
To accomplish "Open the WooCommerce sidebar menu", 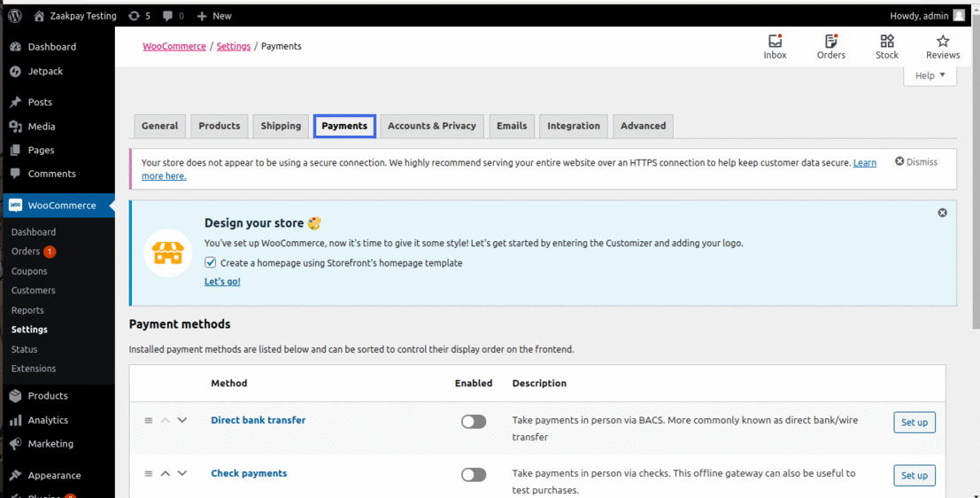I will pyautogui.click(x=58, y=206).
